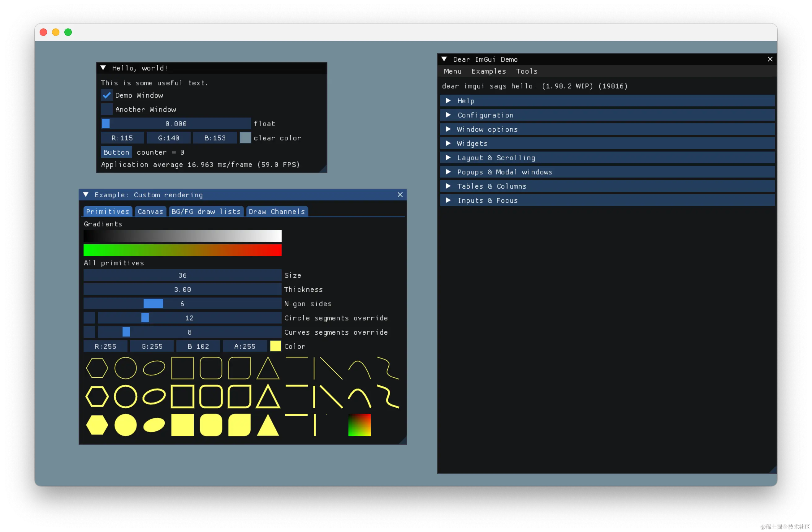Close the Custom rendering example window
This screenshot has width=812, height=532.
[400, 195]
